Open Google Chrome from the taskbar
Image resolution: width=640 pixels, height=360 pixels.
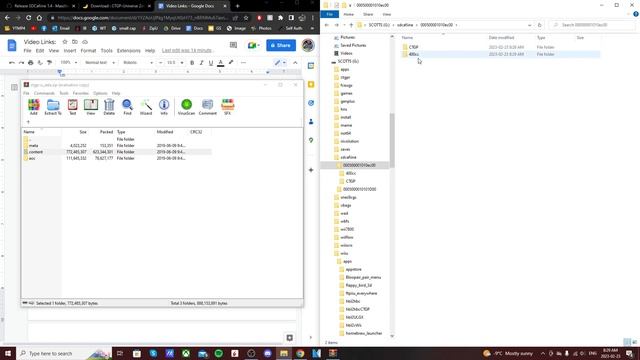coord(300,353)
